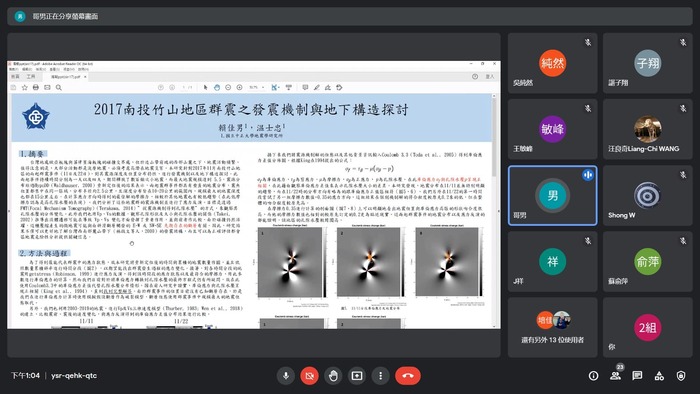Click the '2. 方法與過程' section heading
This screenshot has height=394, width=700.
click(44, 253)
